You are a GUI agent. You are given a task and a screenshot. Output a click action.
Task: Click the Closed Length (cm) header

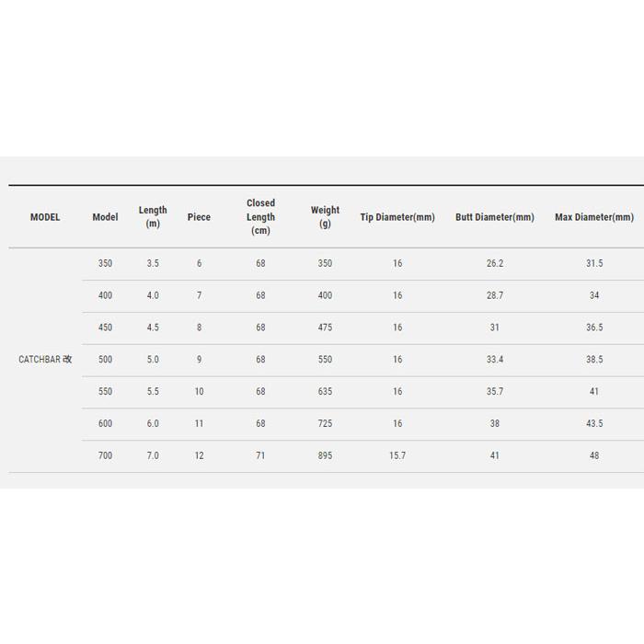point(260,217)
